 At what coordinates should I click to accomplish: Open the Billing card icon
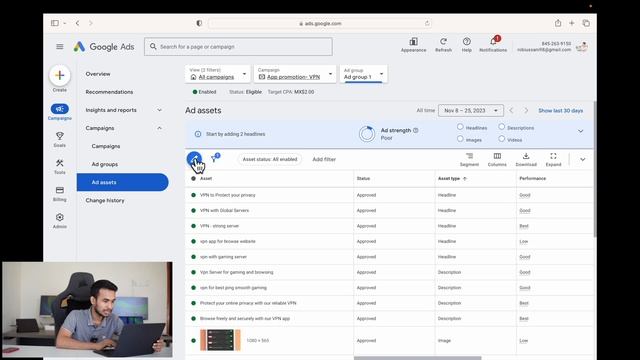point(60,190)
